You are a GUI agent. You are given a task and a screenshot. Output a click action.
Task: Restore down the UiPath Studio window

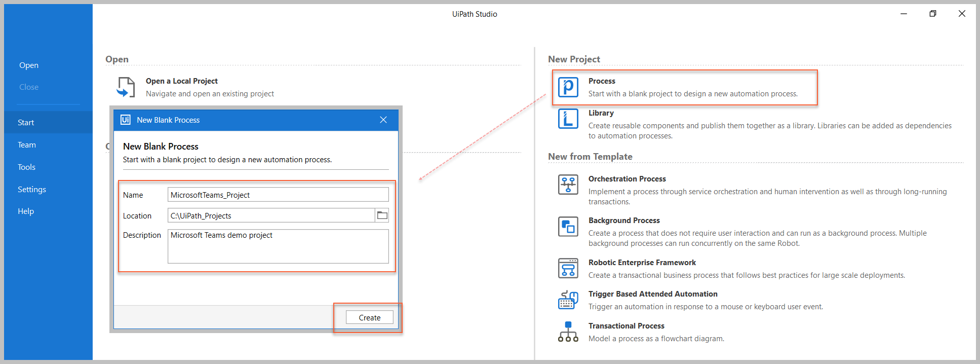coord(932,14)
